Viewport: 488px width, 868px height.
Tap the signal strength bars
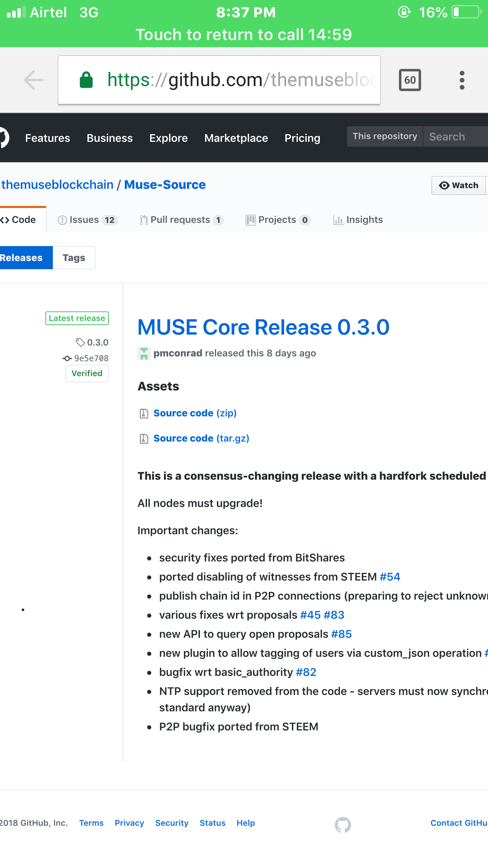(x=16, y=12)
